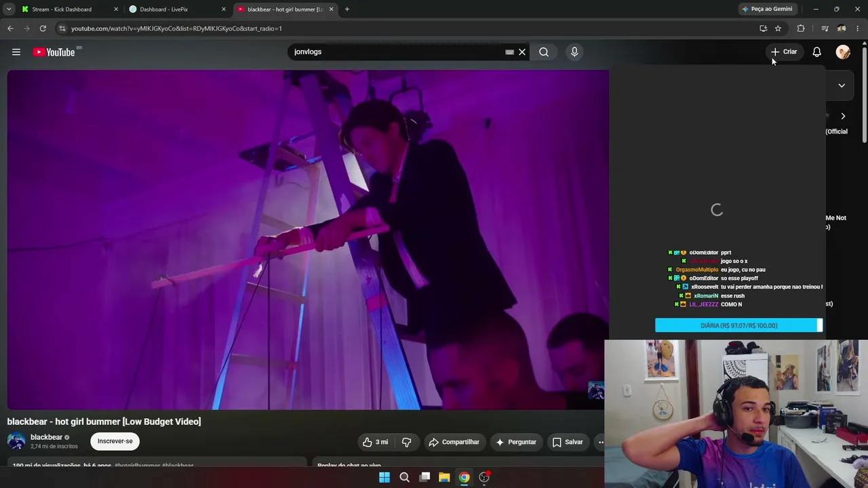Subscribe with the Inscrever-se button

click(x=115, y=441)
